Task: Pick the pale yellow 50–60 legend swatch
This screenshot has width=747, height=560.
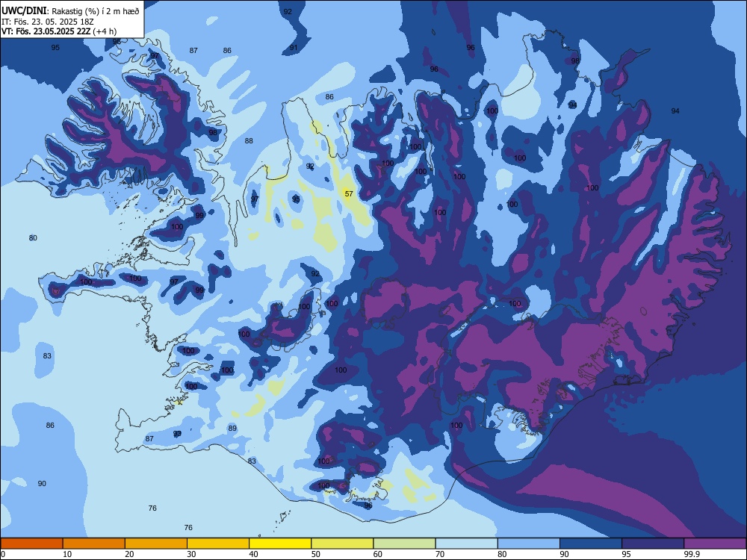Action: tap(342, 544)
